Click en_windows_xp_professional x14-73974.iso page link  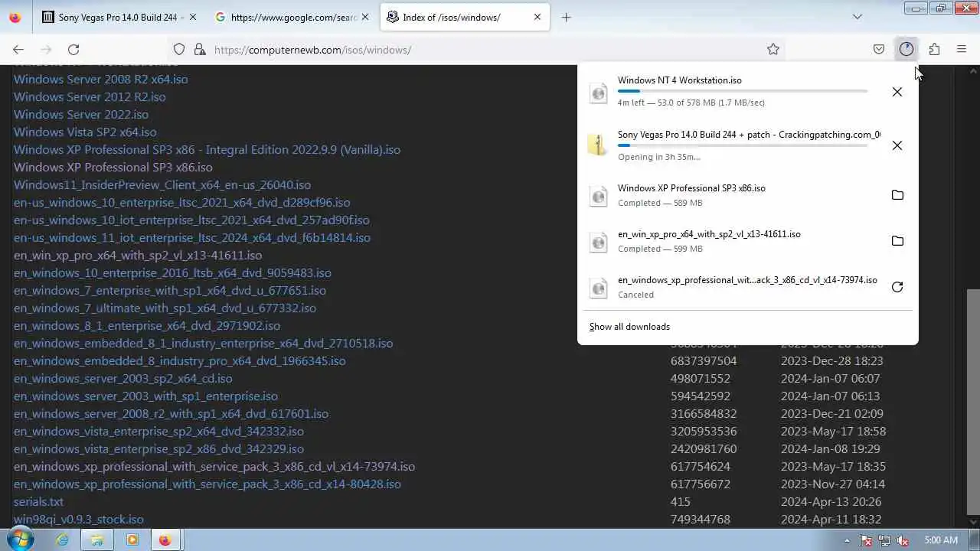[x=214, y=466]
